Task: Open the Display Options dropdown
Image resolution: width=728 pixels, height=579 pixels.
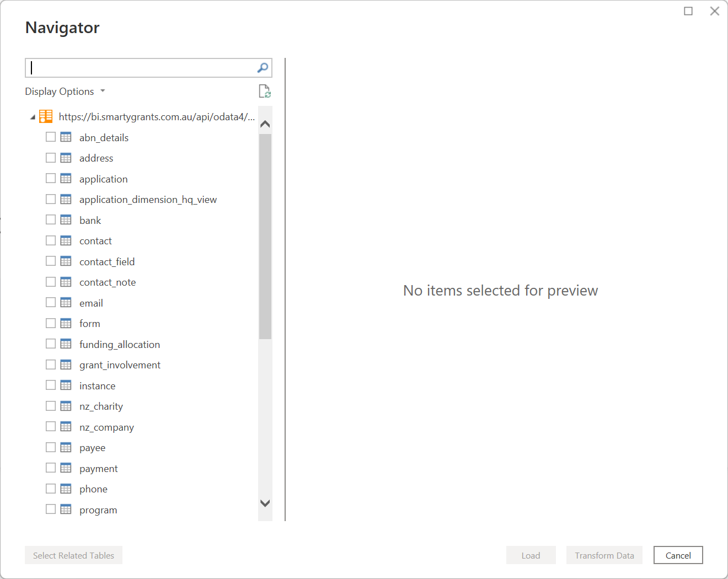Action: coord(65,92)
